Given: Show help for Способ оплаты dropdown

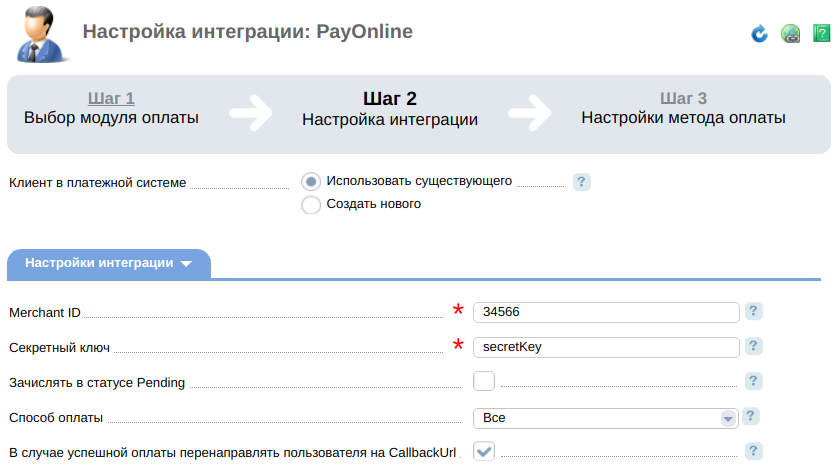Looking at the screenshot, I should [751, 416].
